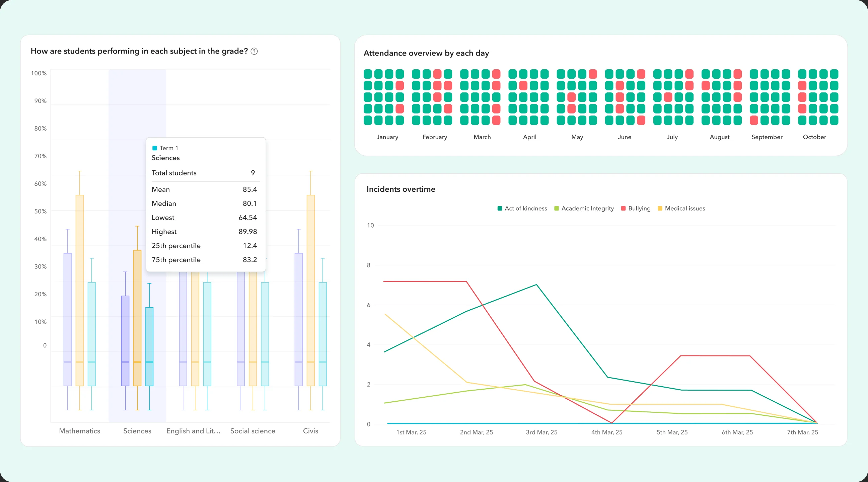Click the June month label
Viewport: 868px width, 482px height.
pyautogui.click(x=625, y=137)
